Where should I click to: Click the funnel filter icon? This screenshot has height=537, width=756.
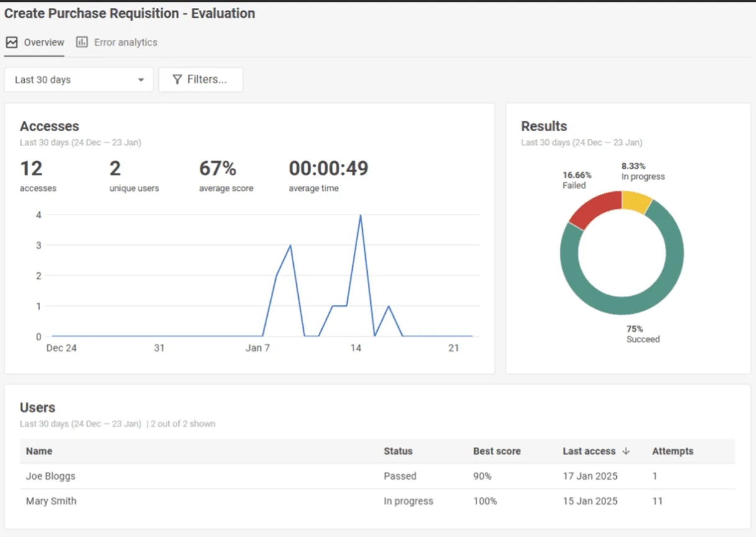[x=177, y=80]
